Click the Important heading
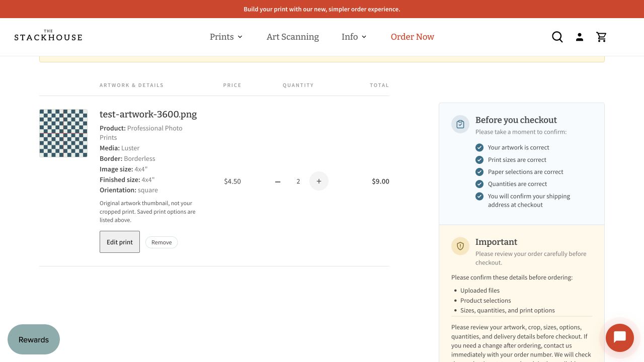Screen dimensions: 644x362 click(496, 242)
